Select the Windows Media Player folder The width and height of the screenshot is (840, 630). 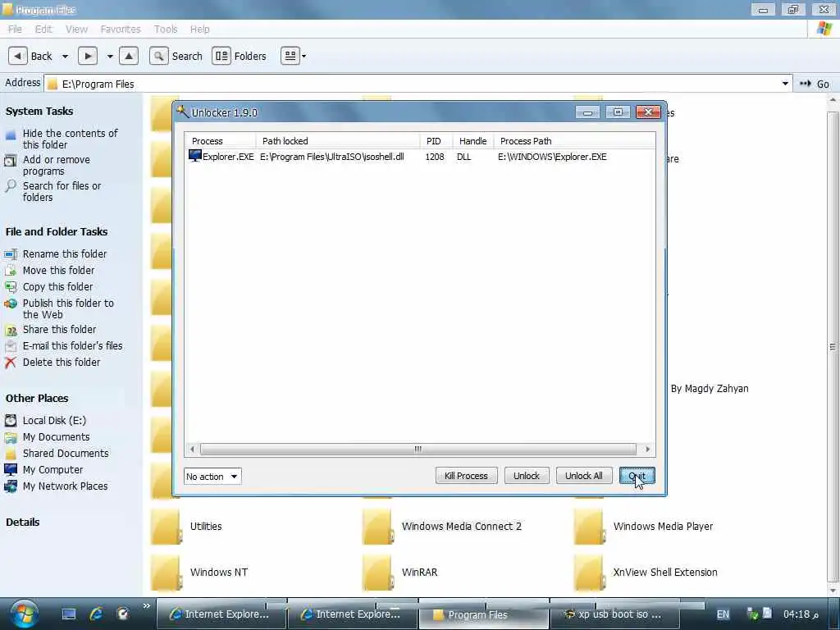(644, 526)
